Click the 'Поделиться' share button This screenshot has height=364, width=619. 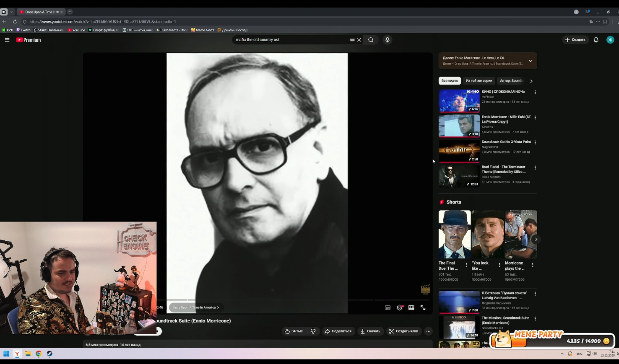point(338,331)
